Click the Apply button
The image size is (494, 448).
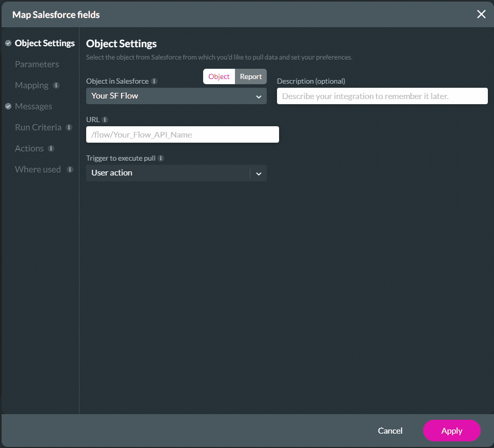click(451, 431)
